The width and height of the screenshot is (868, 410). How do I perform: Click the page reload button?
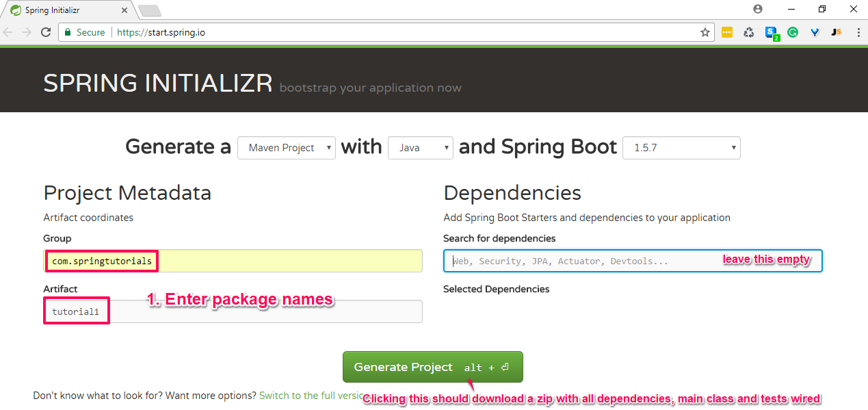click(x=45, y=32)
